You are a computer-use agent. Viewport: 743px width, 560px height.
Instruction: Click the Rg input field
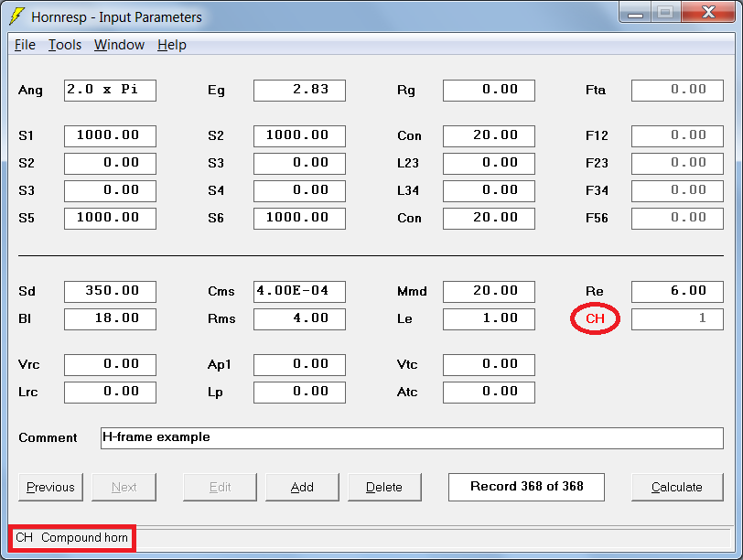pyautogui.click(x=489, y=91)
